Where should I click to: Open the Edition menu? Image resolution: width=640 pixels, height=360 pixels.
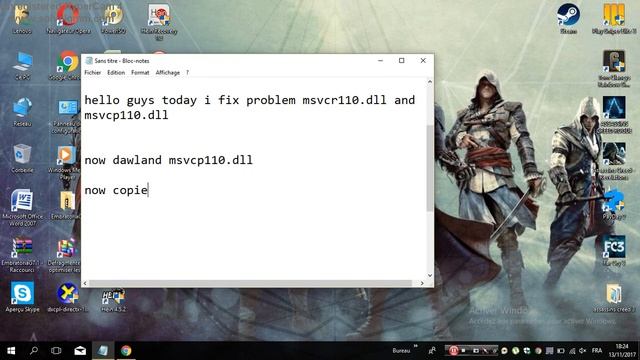pos(116,73)
